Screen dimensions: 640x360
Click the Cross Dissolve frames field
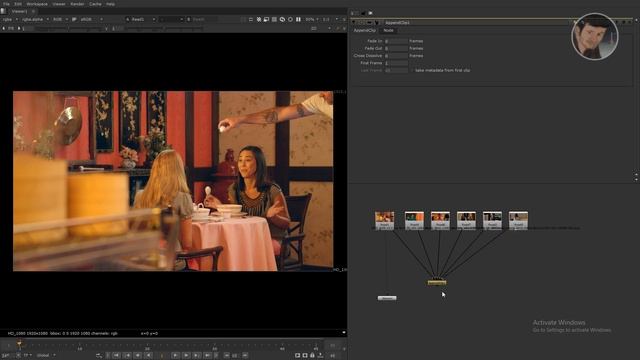pyautogui.click(x=396, y=56)
